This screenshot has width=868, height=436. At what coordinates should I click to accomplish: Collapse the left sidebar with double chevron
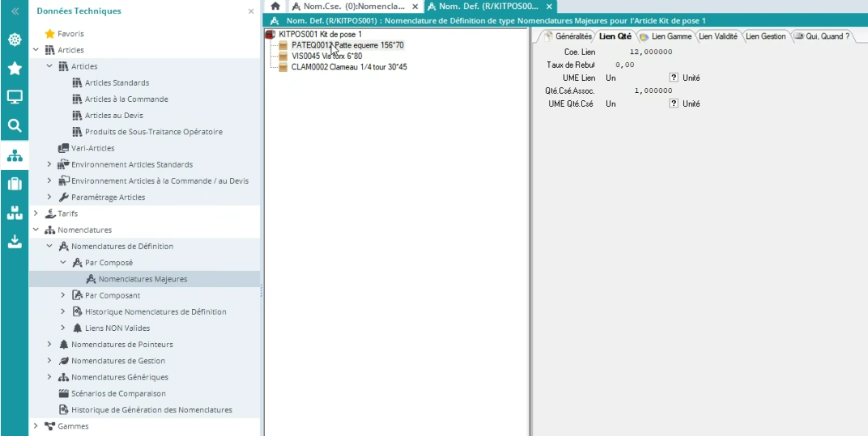[x=14, y=11]
